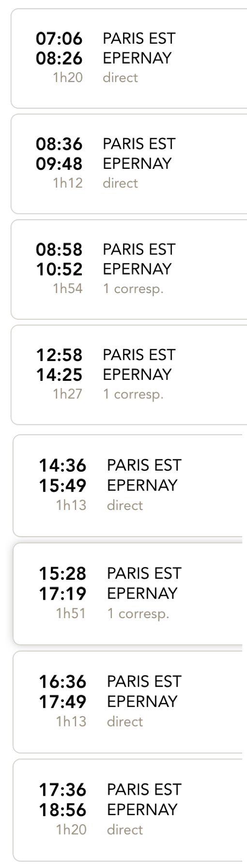This screenshot has width=247, height=868.
Task: Click the 1h27 duration text
Action: click(x=68, y=394)
